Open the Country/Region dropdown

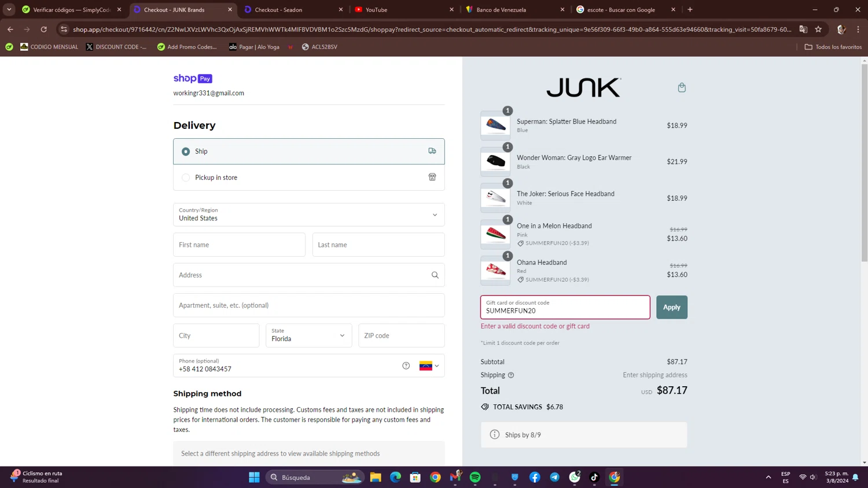(308, 215)
